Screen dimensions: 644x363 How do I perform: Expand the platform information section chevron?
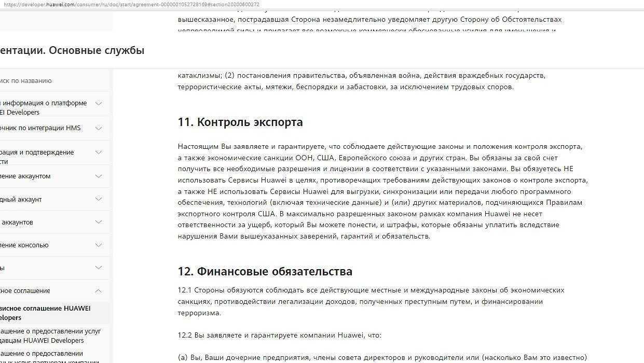click(x=98, y=103)
